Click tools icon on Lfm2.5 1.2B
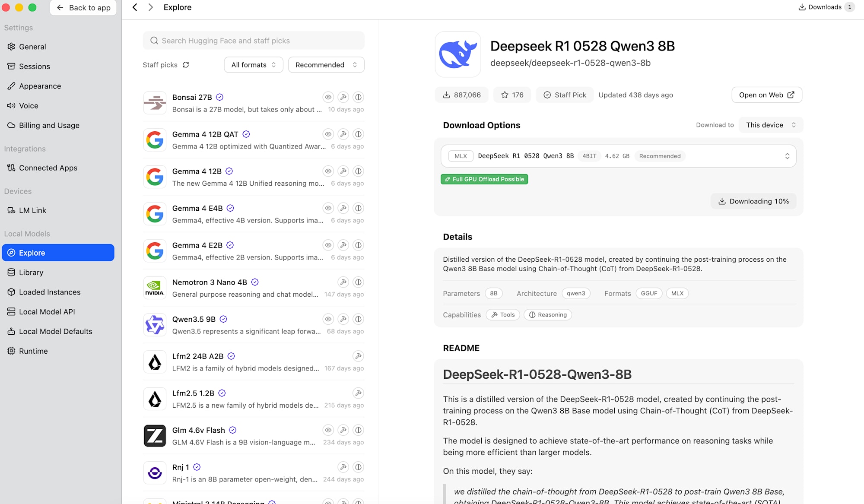Viewport: 864px width, 504px height. [x=358, y=393]
